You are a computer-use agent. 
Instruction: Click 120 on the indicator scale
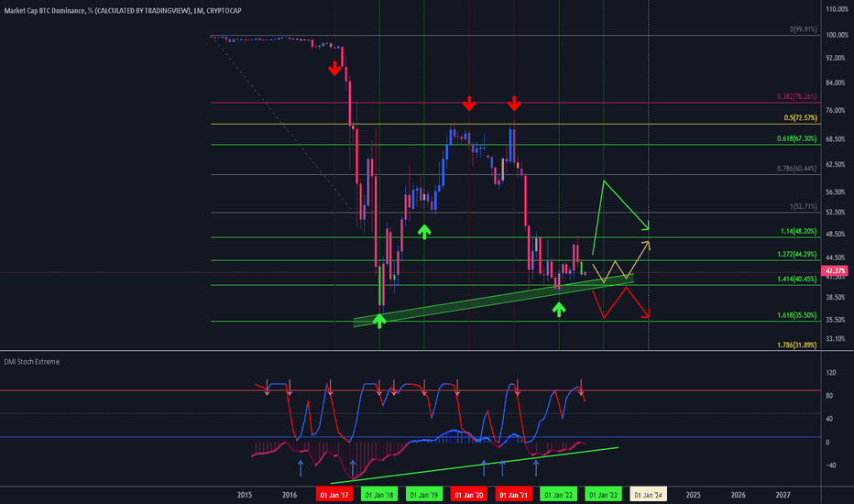[x=830, y=373]
